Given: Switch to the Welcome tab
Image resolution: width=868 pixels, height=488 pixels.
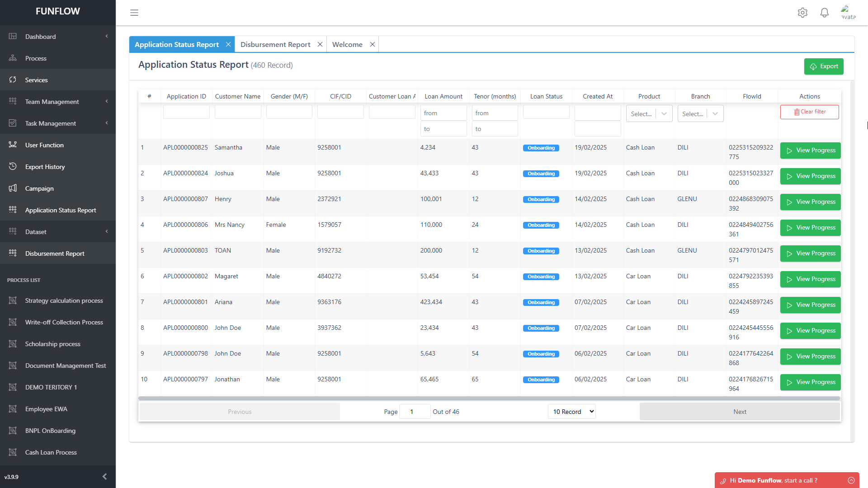Looking at the screenshot, I should click(347, 44).
